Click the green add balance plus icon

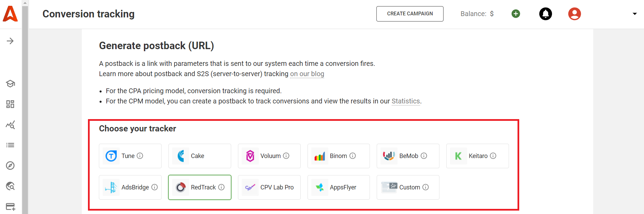click(516, 14)
